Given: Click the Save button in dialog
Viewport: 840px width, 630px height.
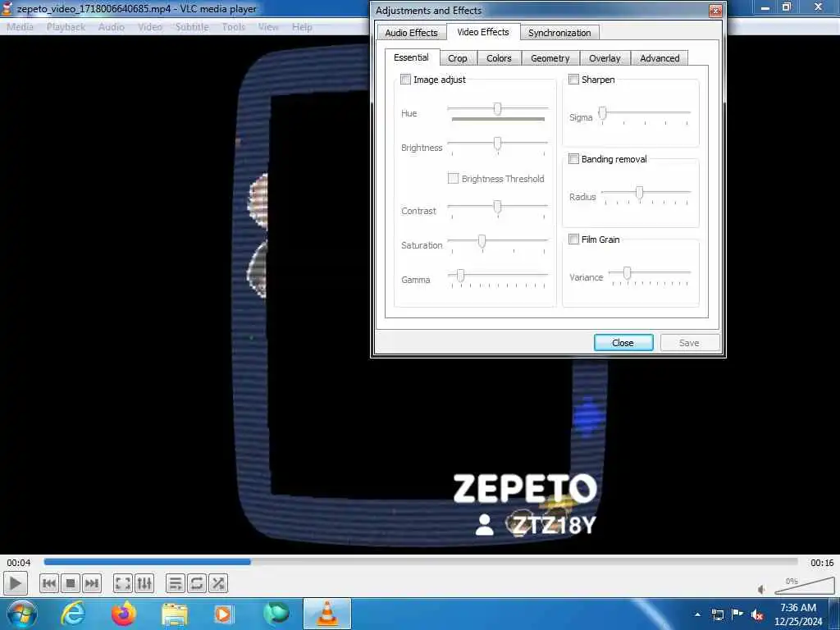Looking at the screenshot, I should click(x=689, y=343).
